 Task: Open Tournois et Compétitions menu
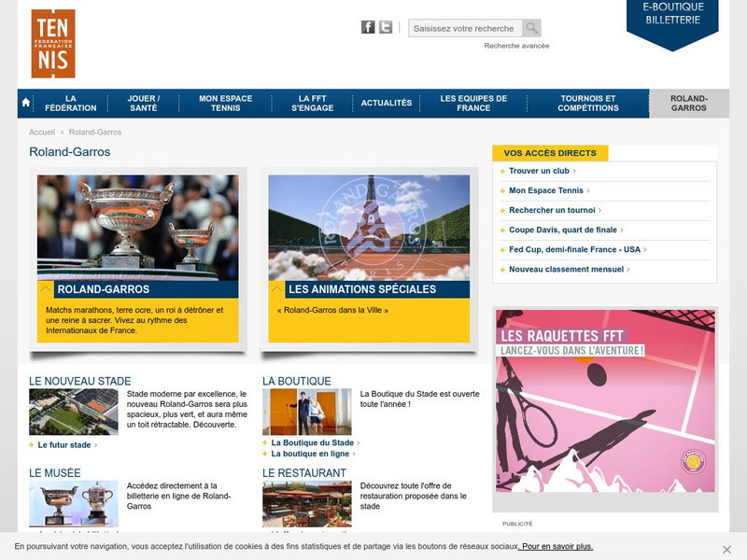588,104
